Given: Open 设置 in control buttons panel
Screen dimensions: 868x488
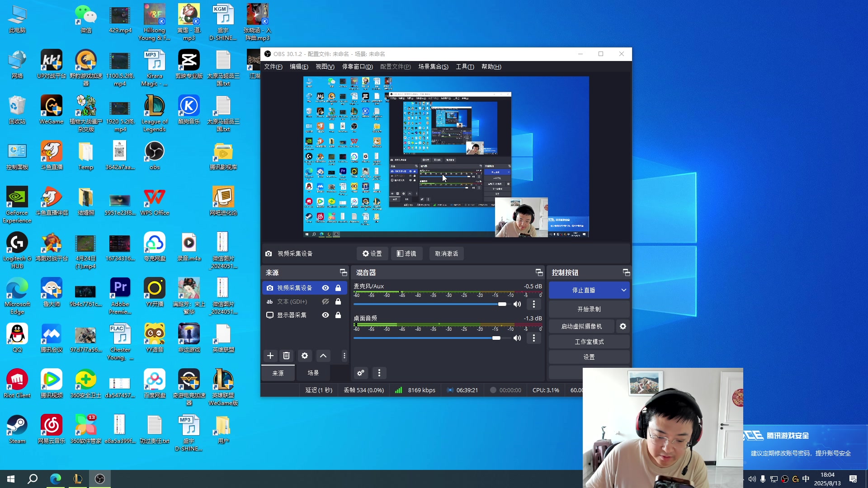Looking at the screenshot, I should click(589, 357).
